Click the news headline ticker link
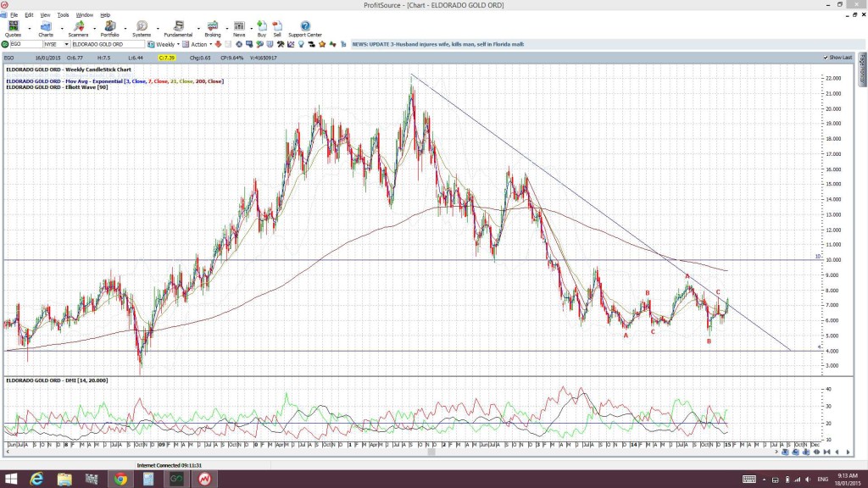 coord(438,44)
